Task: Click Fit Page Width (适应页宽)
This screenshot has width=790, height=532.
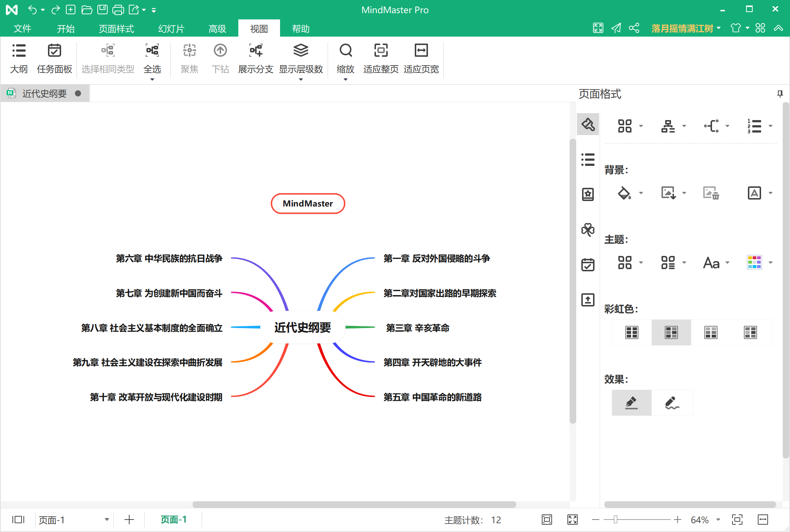Action: (421, 59)
